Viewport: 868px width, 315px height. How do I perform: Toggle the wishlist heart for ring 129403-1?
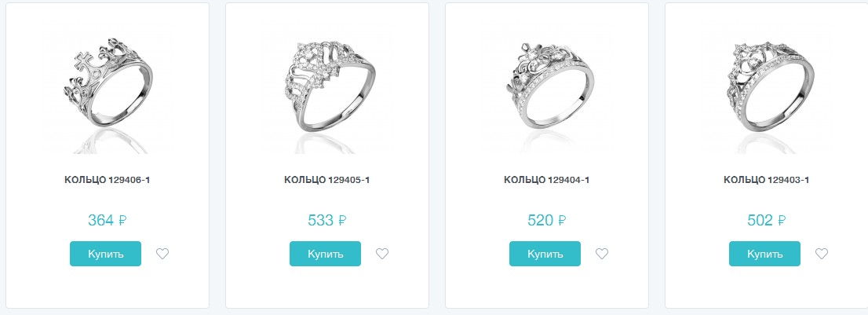point(822,254)
